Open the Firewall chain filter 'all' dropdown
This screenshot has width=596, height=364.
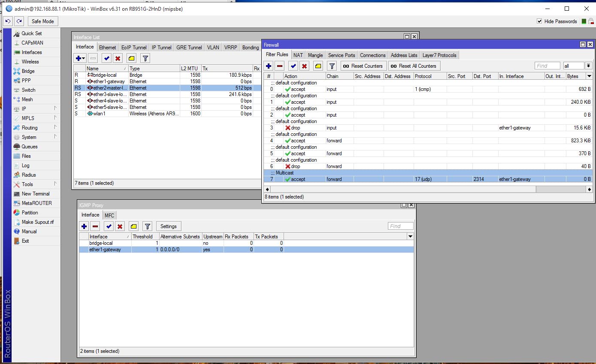click(x=588, y=66)
